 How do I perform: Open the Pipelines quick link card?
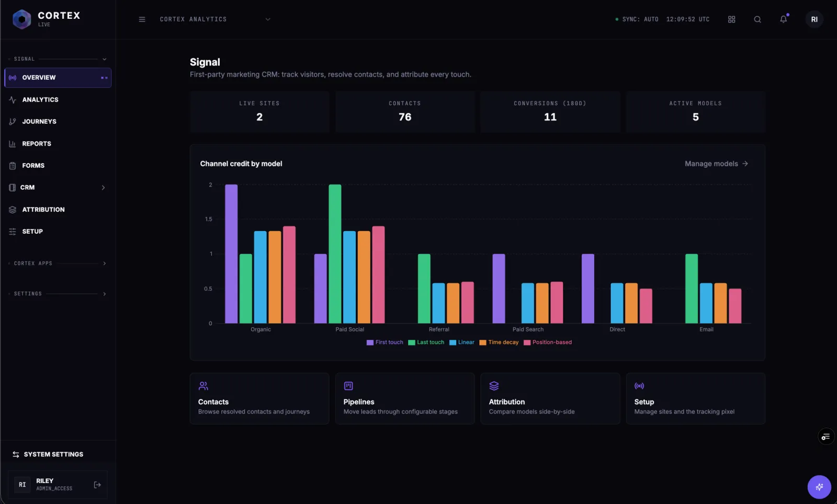[x=405, y=398]
